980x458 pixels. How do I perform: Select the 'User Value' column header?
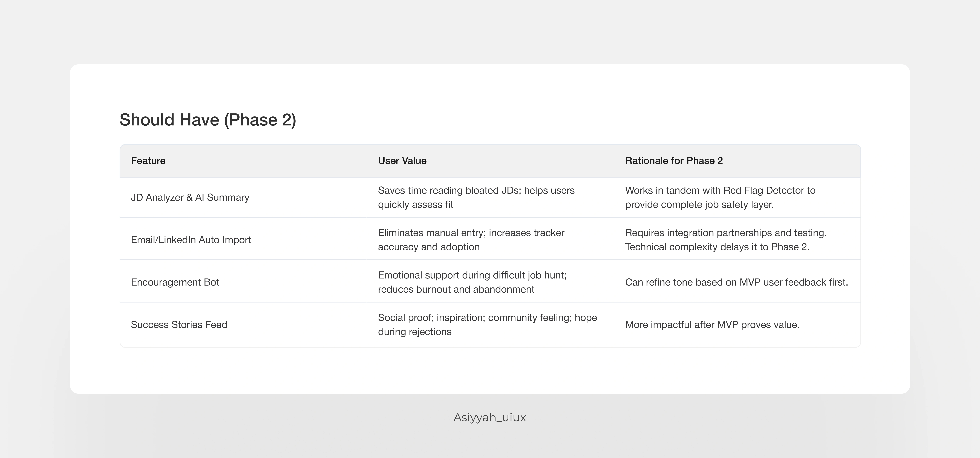[402, 161]
